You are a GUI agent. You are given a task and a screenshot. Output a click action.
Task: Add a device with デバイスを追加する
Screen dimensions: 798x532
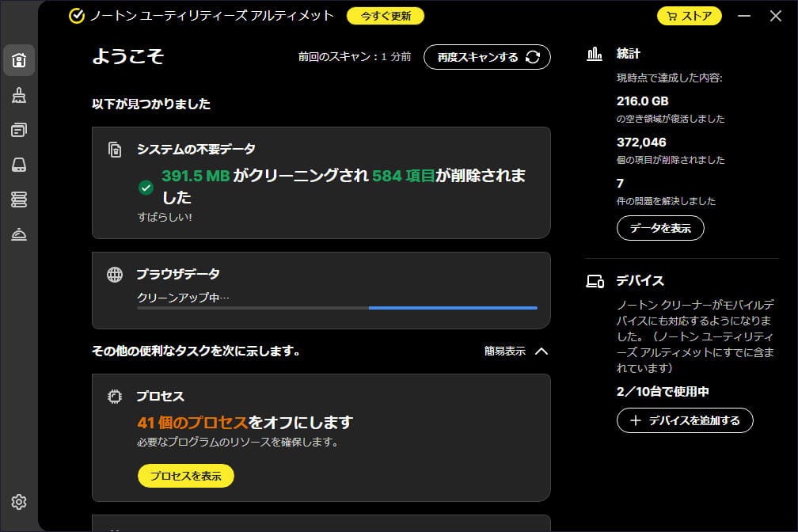pyautogui.click(x=684, y=420)
